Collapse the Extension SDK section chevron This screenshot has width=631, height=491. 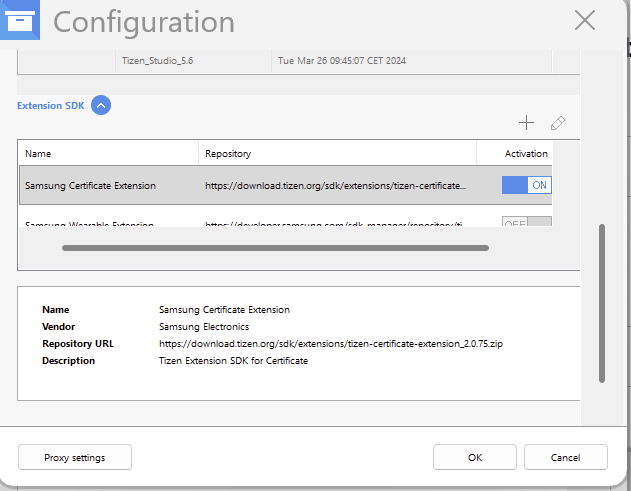click(x=101, y=105)
